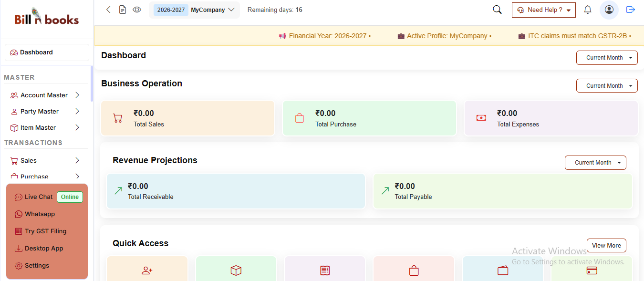Open the payment card quick access card
Image resolution: width=644 pixels, height=281 pixels.
[x=592, y=269]
